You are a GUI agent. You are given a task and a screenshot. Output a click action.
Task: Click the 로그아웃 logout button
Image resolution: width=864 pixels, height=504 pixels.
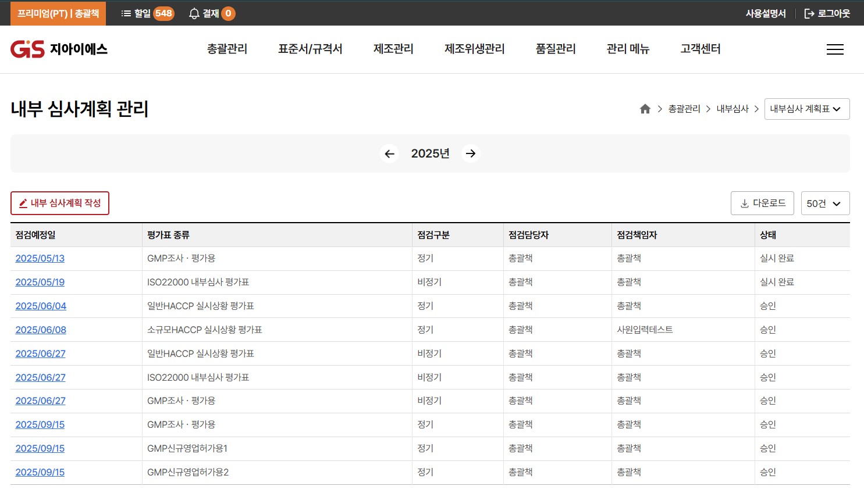(x=827, y=13)
